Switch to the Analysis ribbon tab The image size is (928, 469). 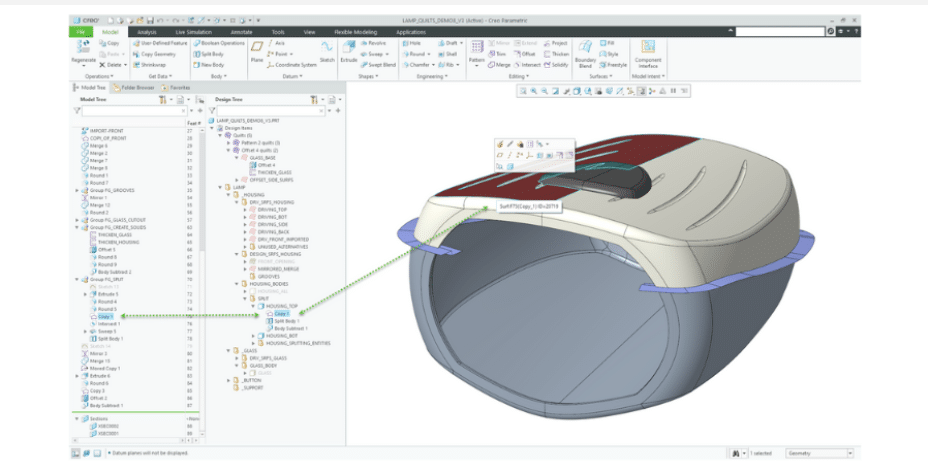pyautogui.click(x=147, y=32)
